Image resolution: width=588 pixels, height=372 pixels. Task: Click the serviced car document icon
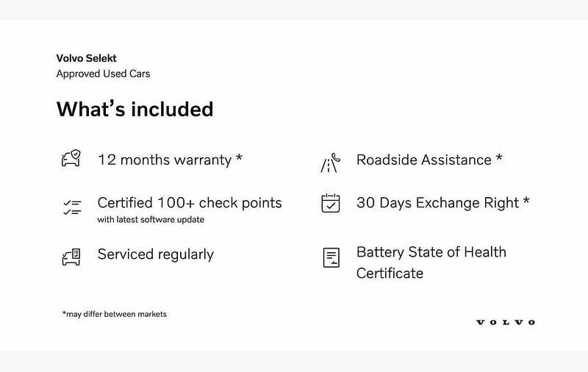click(71, 257)
